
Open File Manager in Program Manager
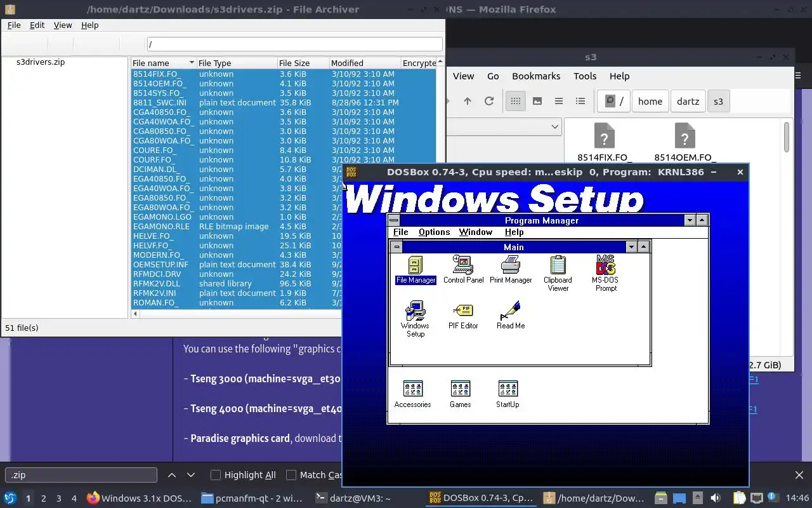coord(416,270)
